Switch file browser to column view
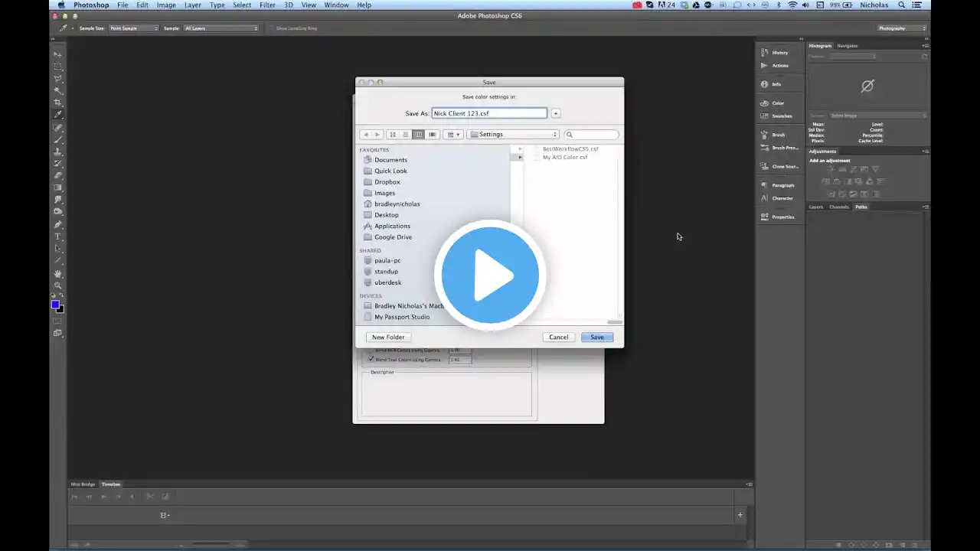Viewport: 980px width, 551px height. coord(419,135)
